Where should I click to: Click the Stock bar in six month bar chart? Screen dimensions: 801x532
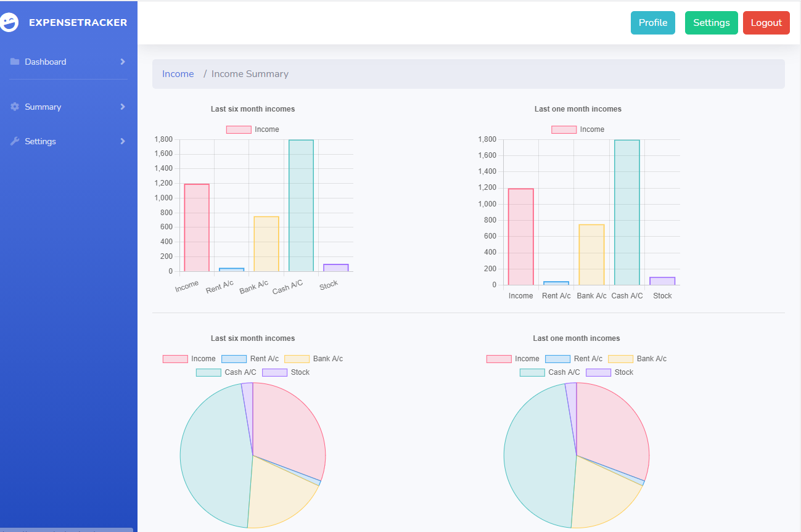(x=336, y=268)
